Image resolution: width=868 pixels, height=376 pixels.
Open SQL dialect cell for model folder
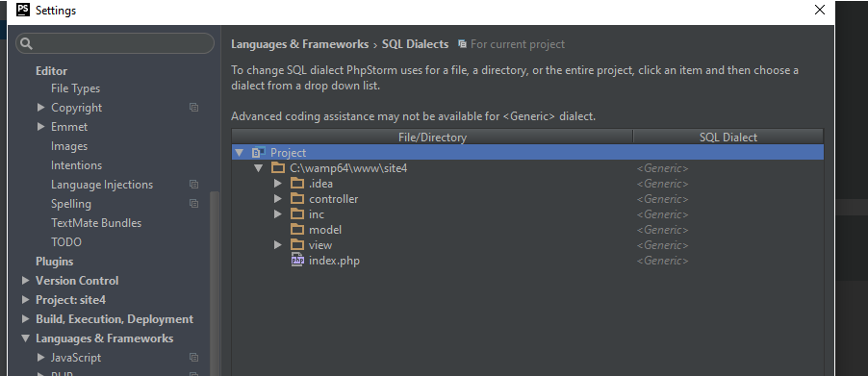coord(728,230)
